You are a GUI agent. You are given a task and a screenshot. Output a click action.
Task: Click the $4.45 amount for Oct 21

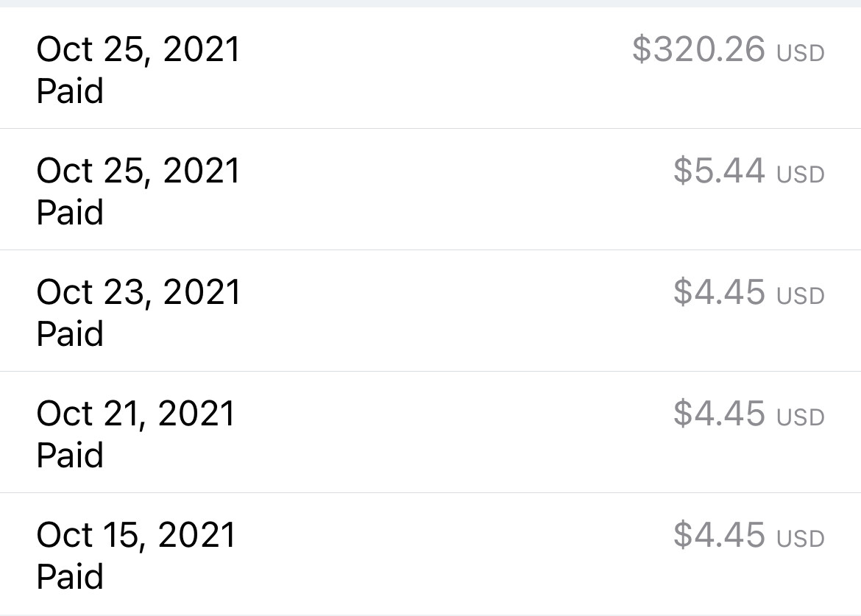click(749, 413)
